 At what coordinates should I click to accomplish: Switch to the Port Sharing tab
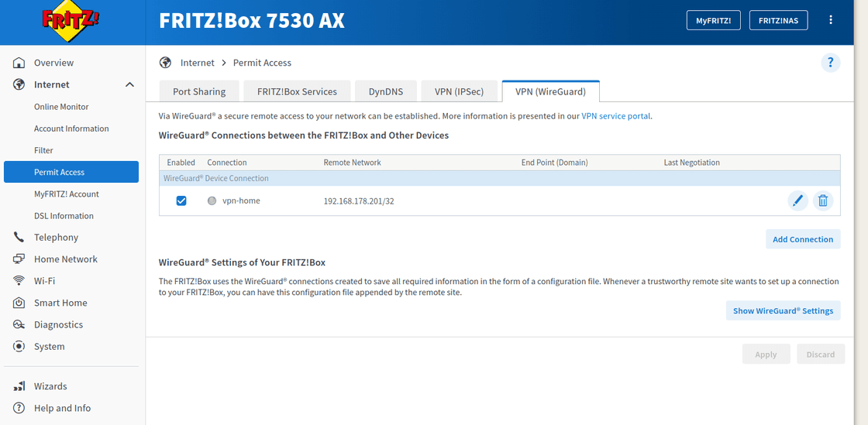pyautogui.click(x=199, y=92)
